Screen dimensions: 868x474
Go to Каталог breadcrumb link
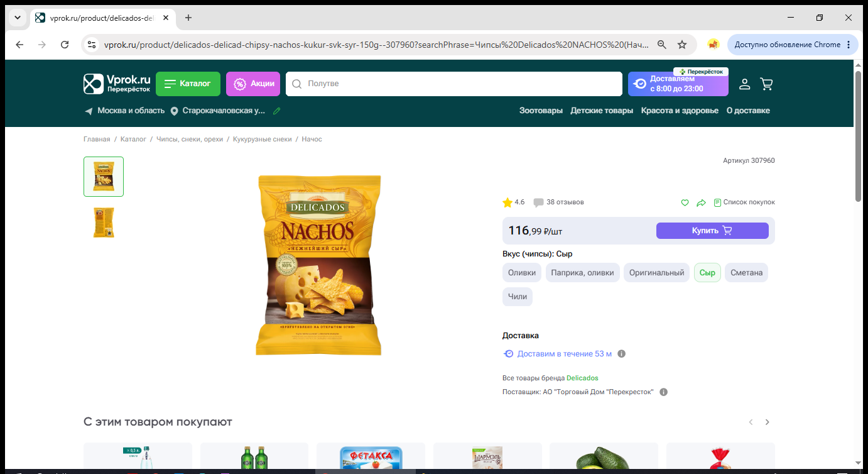pyautogui.click(x=133, y=139)
